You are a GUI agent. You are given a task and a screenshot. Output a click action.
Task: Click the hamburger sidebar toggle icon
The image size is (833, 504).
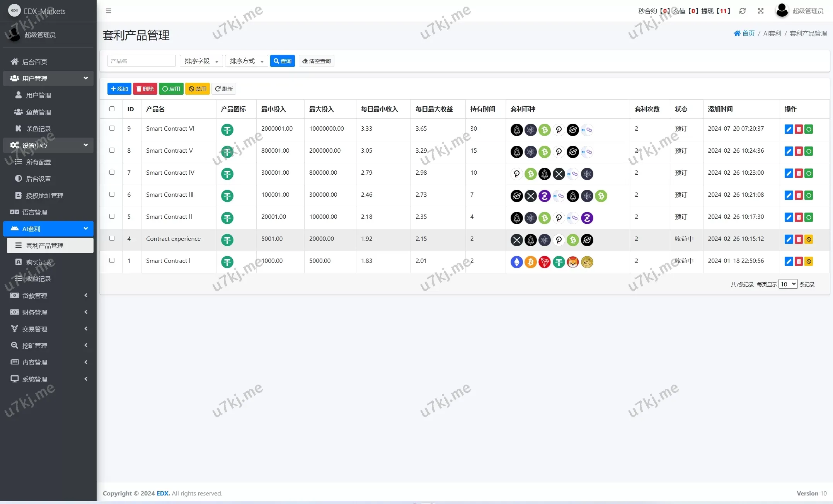(109, 11)
